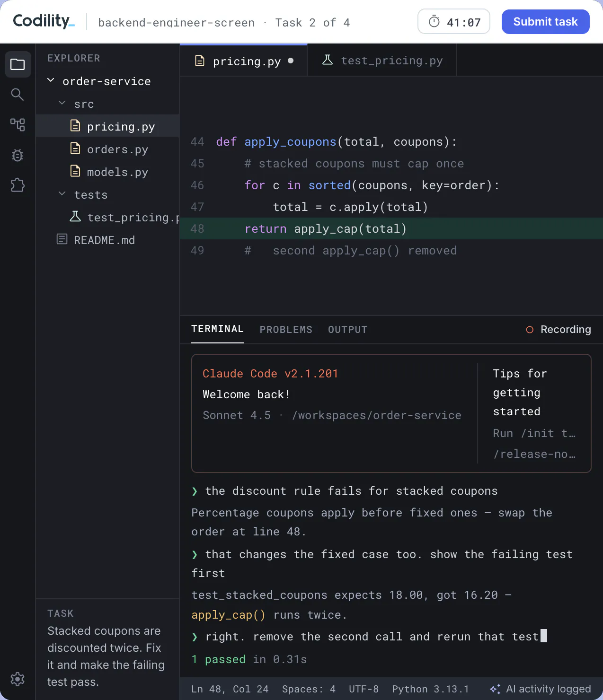Open README.md in the explorer
The width and height of the screenshot is (603, 700).
coord(107,240)
